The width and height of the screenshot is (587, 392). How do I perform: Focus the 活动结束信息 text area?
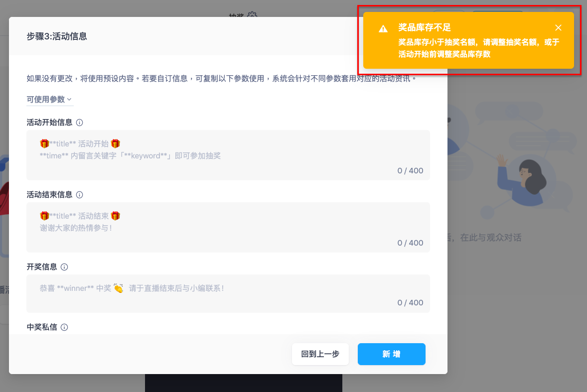[x=228, y=227]
